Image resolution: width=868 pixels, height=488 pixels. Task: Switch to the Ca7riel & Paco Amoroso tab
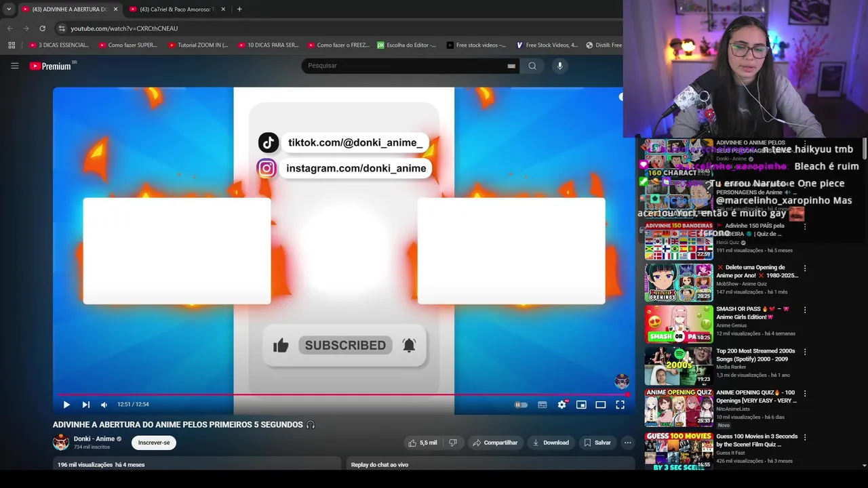click(176, 9)
